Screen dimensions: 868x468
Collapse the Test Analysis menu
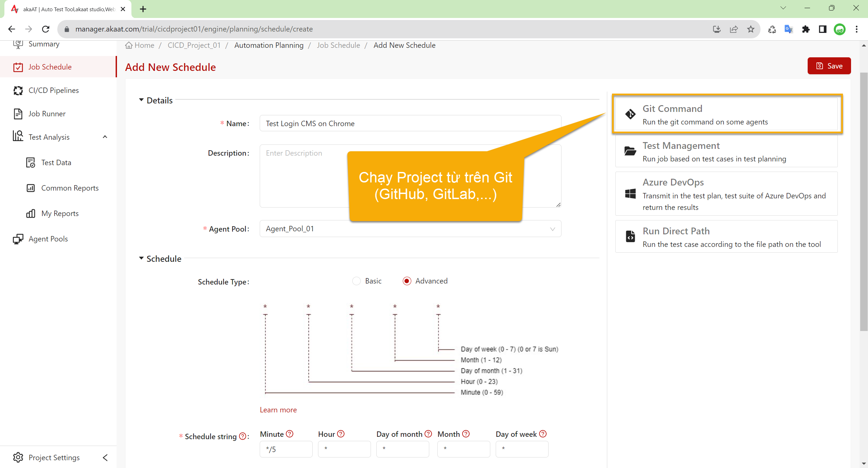click(105, 137)
